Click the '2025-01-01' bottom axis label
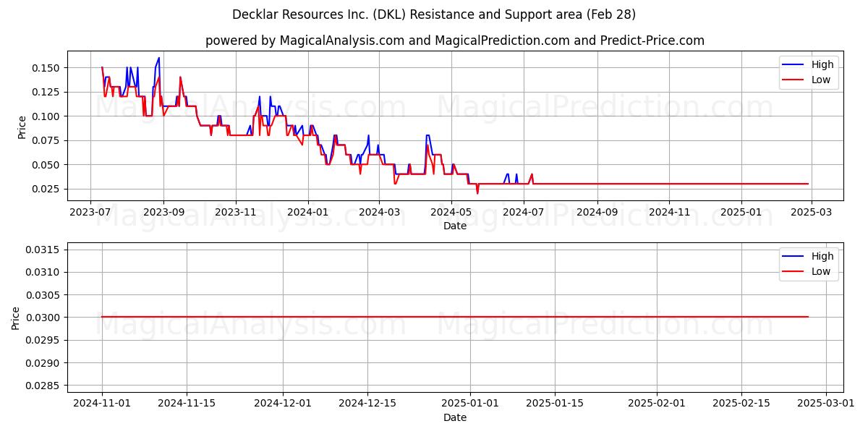 tap(470, 404)
